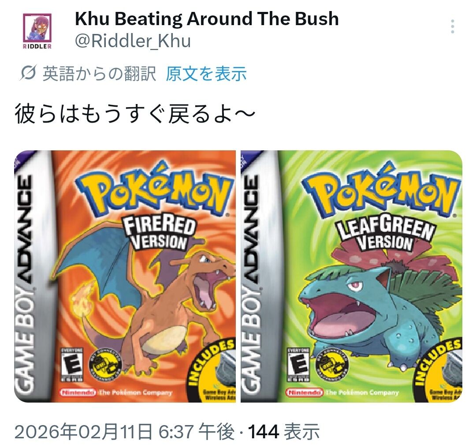
Task: Open the three-dot more options menu
Action: click(x=453, y=27)
